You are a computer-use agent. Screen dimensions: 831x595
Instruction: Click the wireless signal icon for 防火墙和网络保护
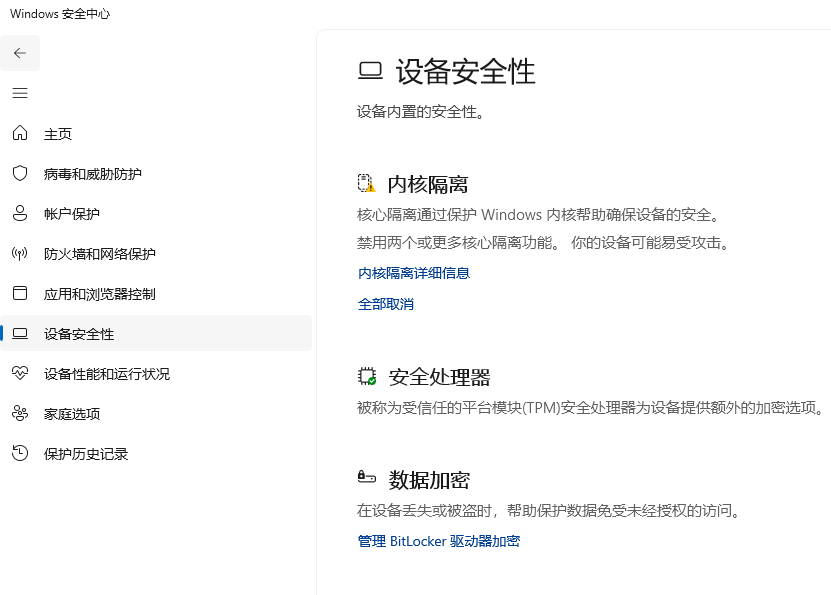[20, 254]
